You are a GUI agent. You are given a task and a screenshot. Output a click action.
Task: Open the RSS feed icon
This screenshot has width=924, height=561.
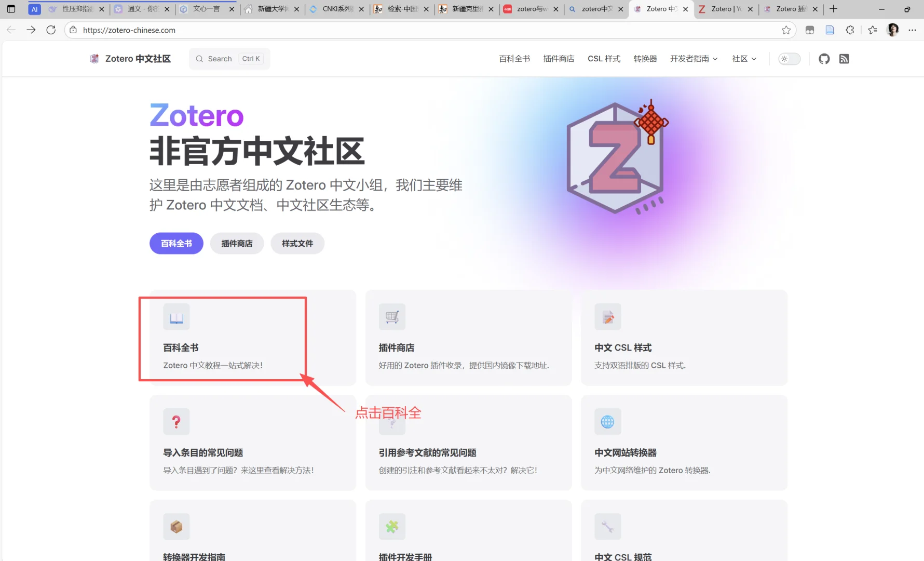(x=844, y=59)
